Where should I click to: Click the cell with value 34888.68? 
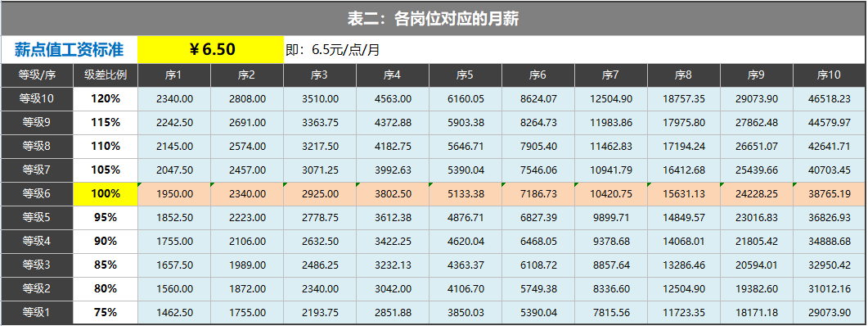click(830, 242)
